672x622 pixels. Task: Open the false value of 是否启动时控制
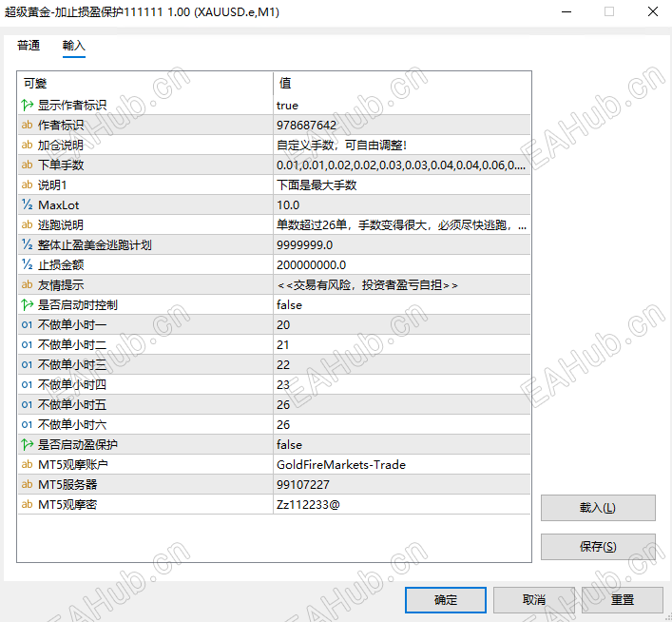pyautogui.click(x=401, y=305)
